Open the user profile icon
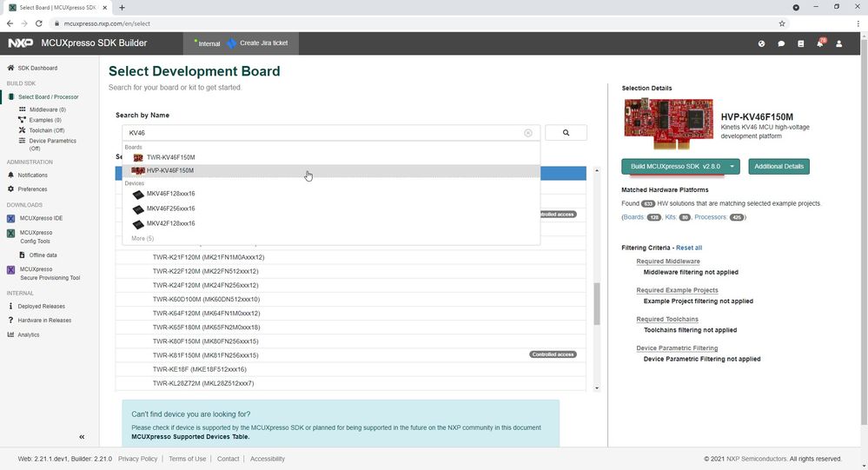 pyautogui.click(x=839, y=43)
